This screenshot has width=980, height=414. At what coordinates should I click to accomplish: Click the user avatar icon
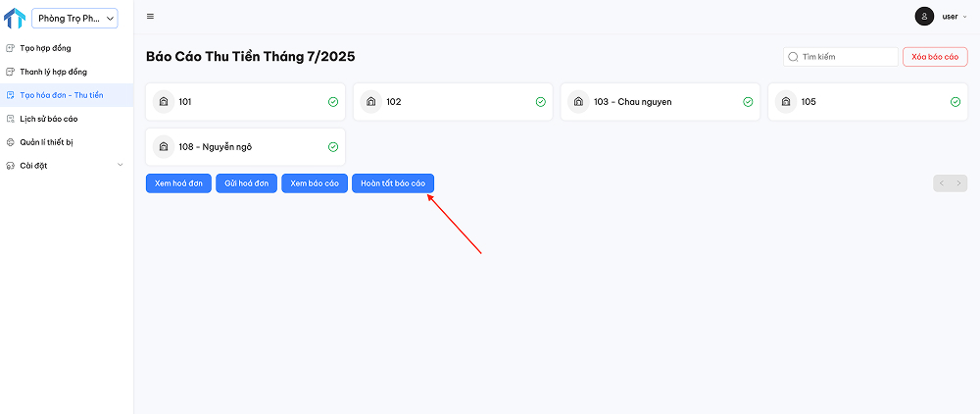(924, 17)
